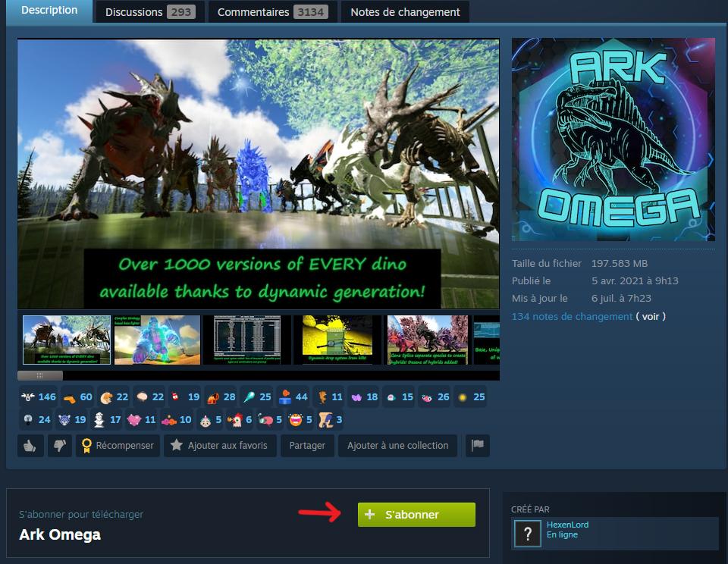Open the Discussions tab

coord(150,12)
